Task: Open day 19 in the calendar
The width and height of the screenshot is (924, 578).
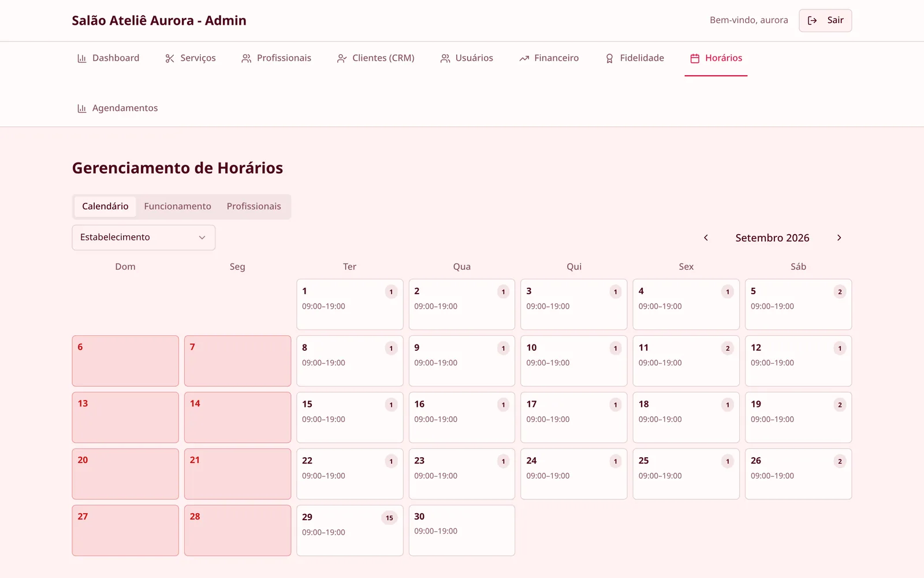Action: pyautogui.click(x=798, y=418)
